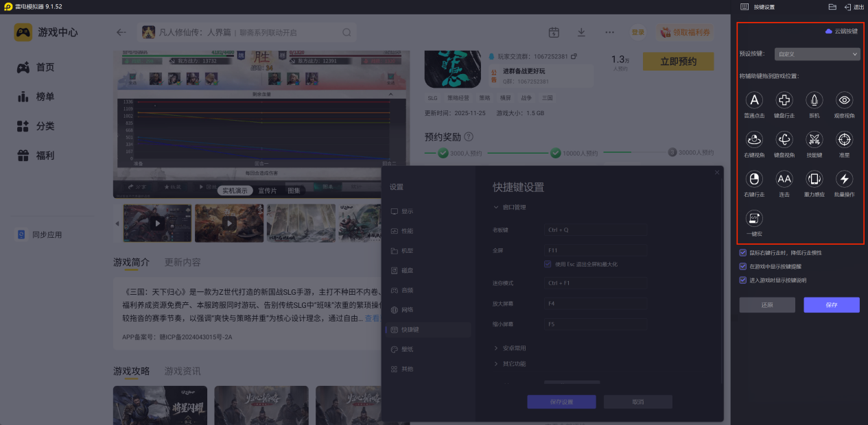Disable 进入游戏时显示按键说明 checkbox

pyautogui.click(x=743, y=280)
